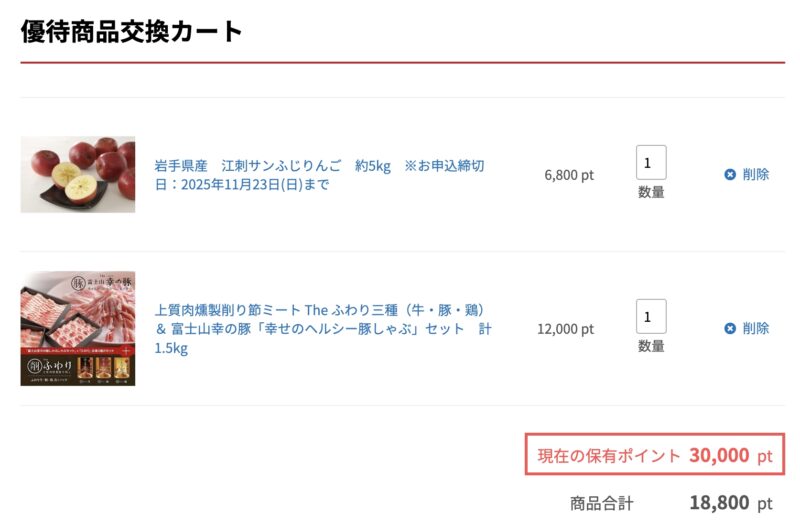Click the 数量 label under the pork set quantity
The height and width of the screenshot is (526, 800).
(651, 346)
